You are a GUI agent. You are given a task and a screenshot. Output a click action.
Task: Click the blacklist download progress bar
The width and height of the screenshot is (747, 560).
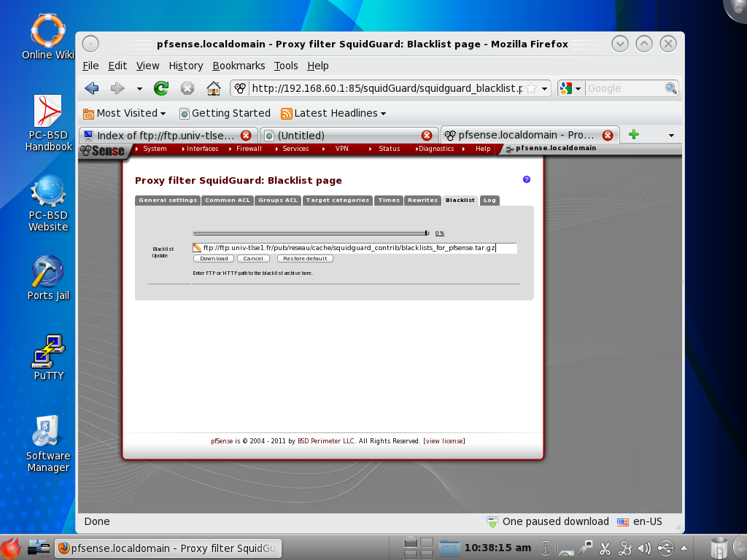311,233
